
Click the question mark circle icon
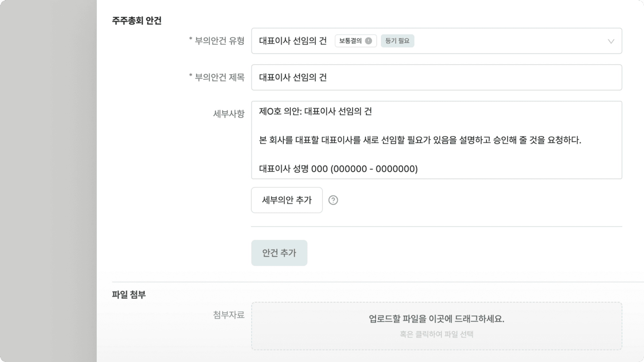333,200
